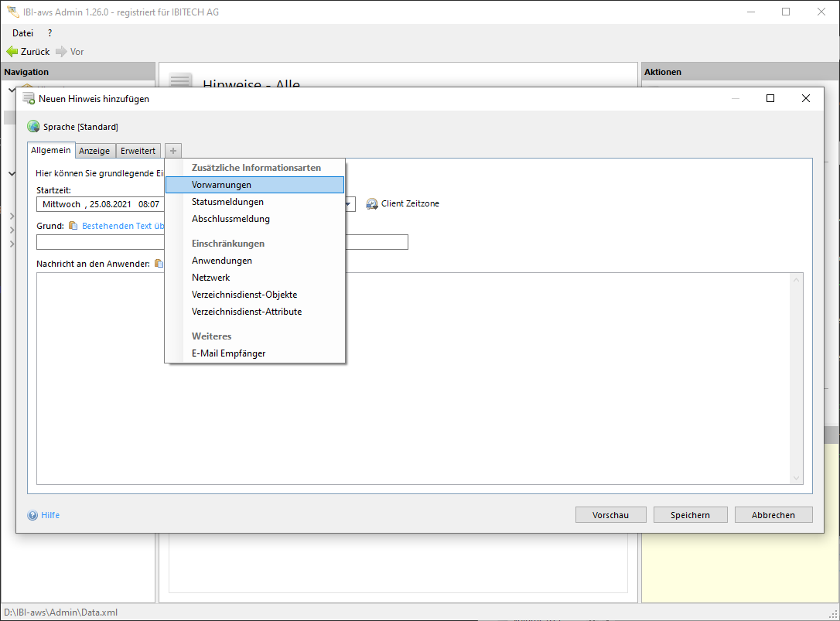Click the Client Zeitzone clock icon
The width and height of the screenshot is (840, 621).
(x=372, y=204)
